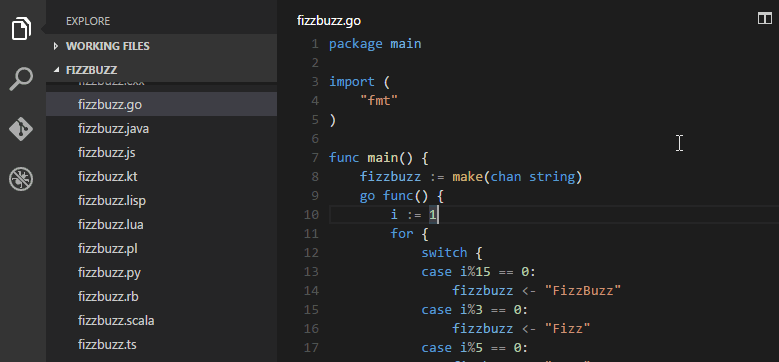
Task: Open fizzbuzz.ts file
Action: [x=161, y=344]
